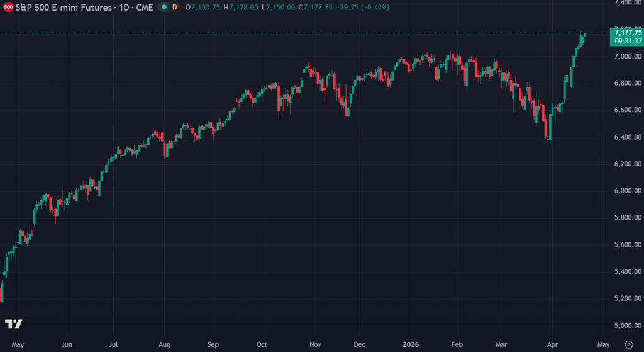The width and height of the screenshot is (644, 352).
Task: Click the Apr label on the time axis
Action: tap(552, 344)
